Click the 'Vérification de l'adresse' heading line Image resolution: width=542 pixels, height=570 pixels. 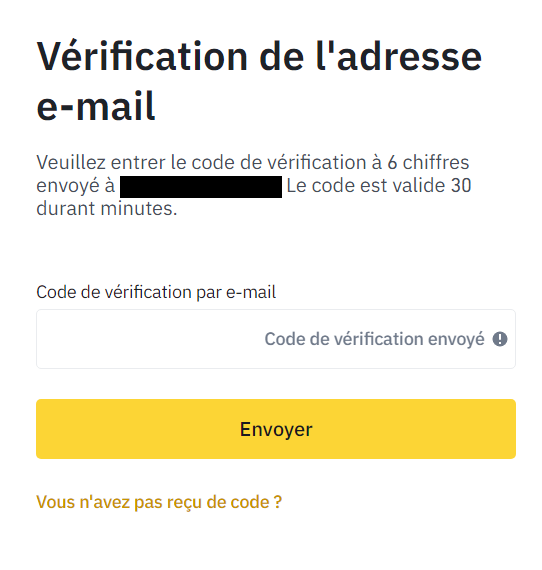click(259, 57)
